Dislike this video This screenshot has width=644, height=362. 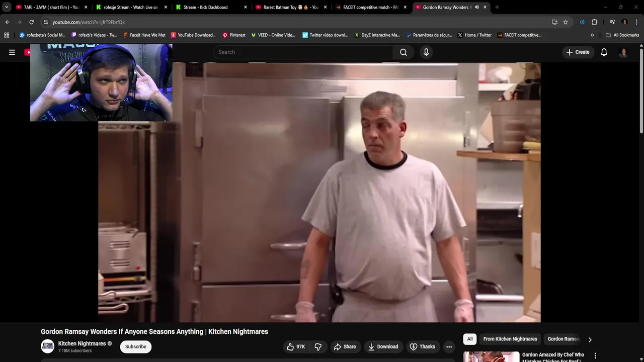click(x=318, y=347)
